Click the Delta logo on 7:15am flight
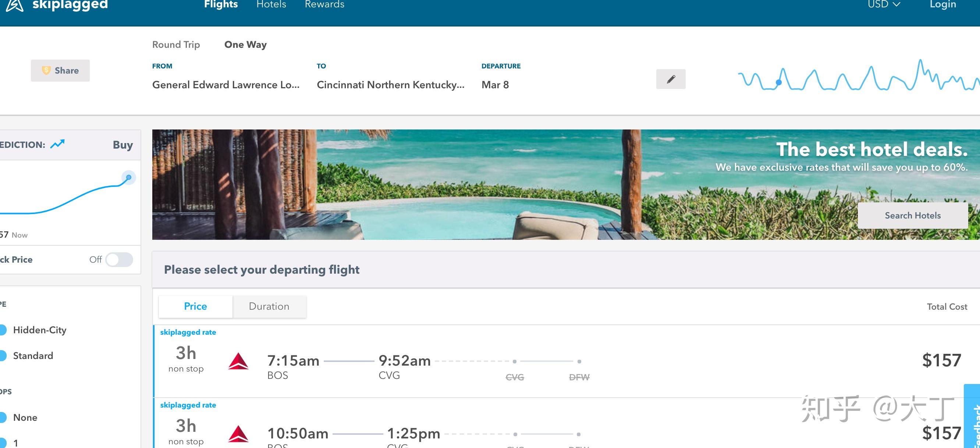Screen dimensions: 980x448 pos(238,361)
